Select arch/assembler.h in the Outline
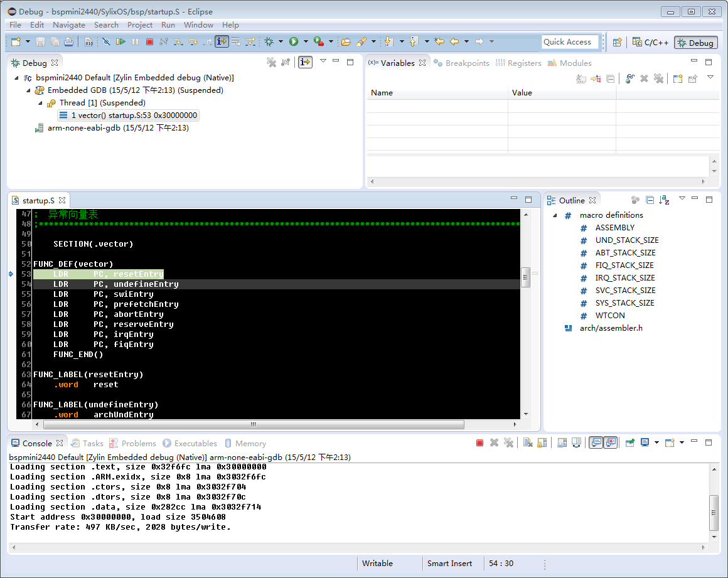728x578 pixels. tap(611, 328)
